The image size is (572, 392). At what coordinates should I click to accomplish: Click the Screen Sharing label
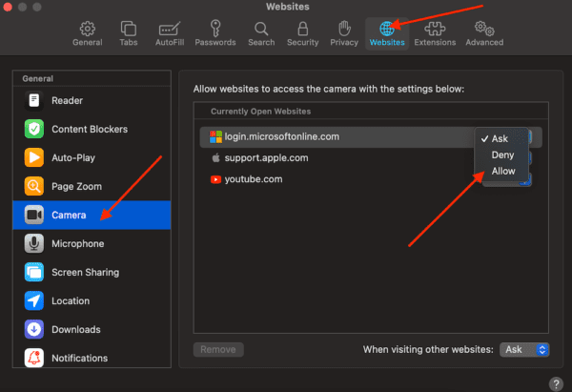[86, 272]
